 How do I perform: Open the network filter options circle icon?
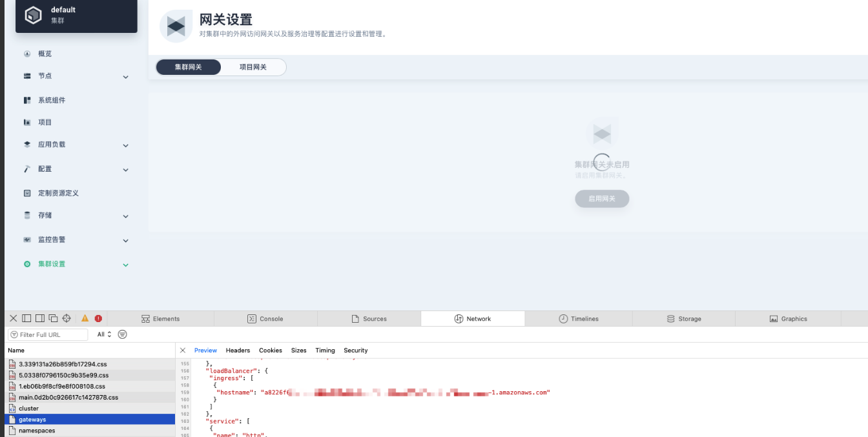122,334
